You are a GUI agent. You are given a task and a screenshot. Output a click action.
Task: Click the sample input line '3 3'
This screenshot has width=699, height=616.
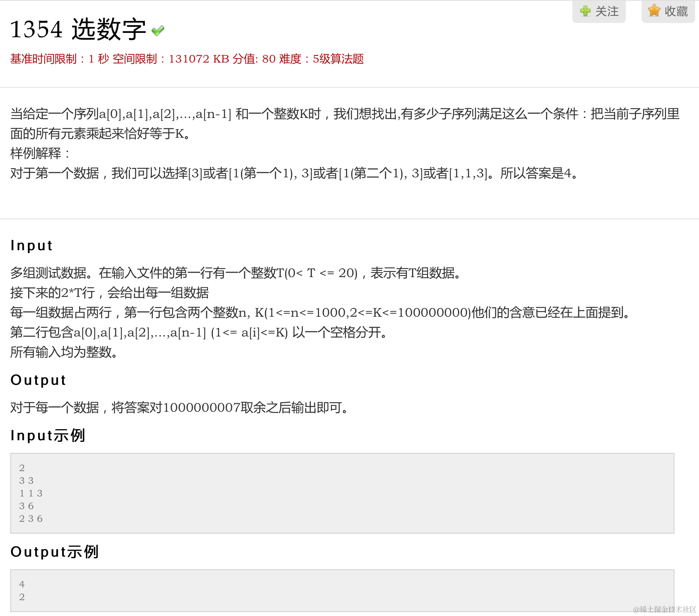(27, 481)
